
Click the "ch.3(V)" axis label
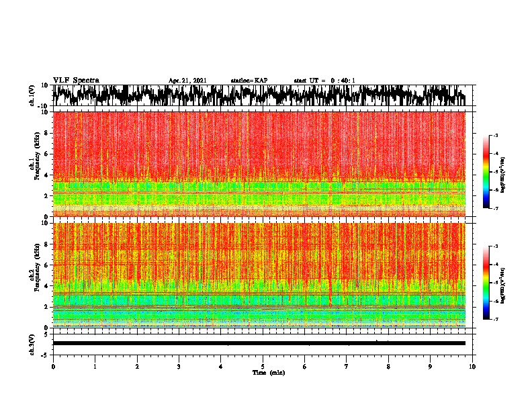click(32, 345)
